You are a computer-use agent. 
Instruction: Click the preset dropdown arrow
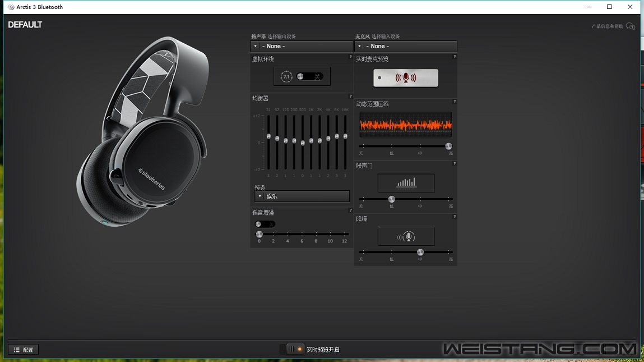point(260,196)
